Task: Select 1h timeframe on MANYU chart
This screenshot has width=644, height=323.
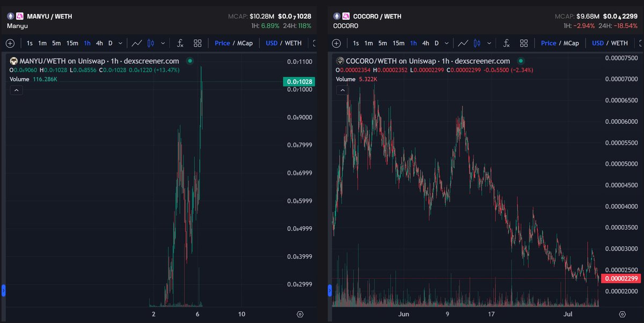Action: coord(87,43)
